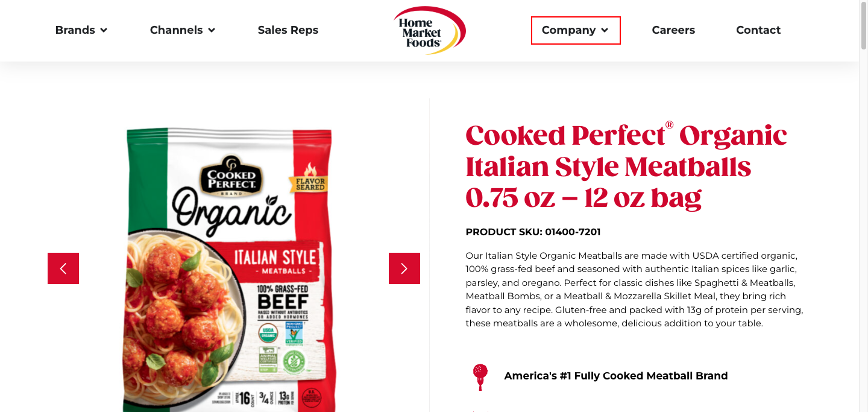Open the Channels menu
The image size is (868, 412).
pyautogui.click(x=176, y=30)
